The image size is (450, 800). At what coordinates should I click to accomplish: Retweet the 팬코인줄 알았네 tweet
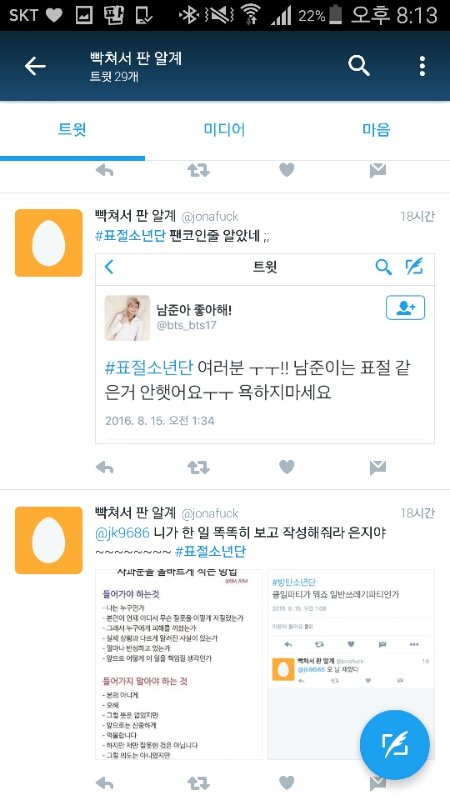pos(198,467)
